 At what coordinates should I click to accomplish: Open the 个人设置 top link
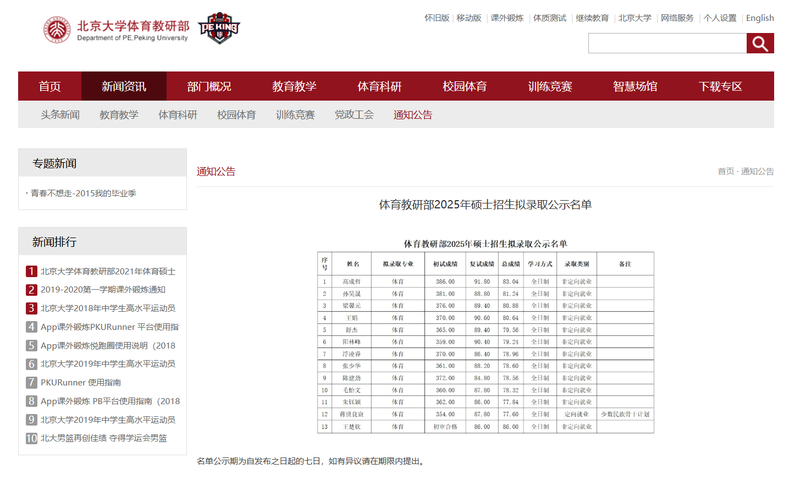click(x=720, y=18)
